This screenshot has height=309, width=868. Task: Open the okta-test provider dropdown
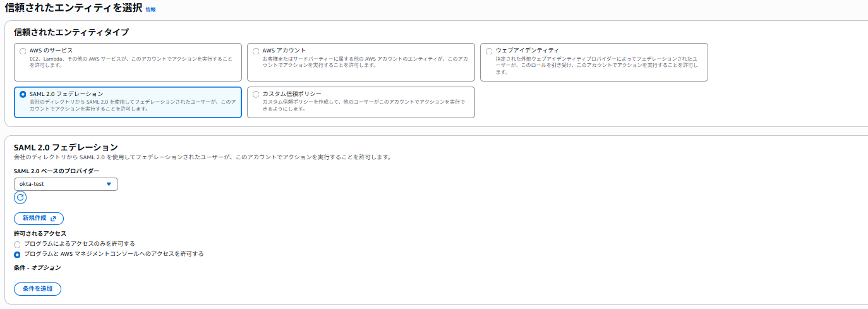[66, 184]
